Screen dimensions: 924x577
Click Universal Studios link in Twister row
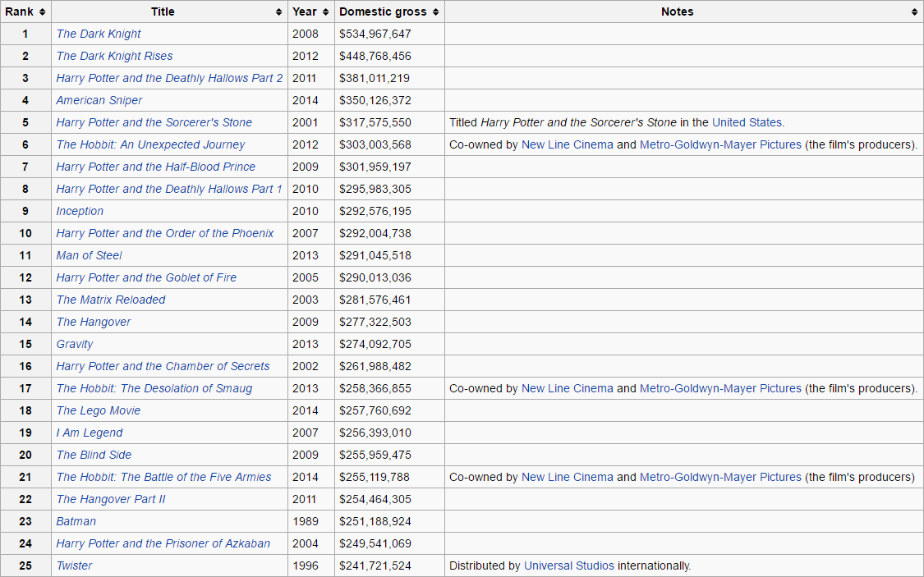(568, 566)
